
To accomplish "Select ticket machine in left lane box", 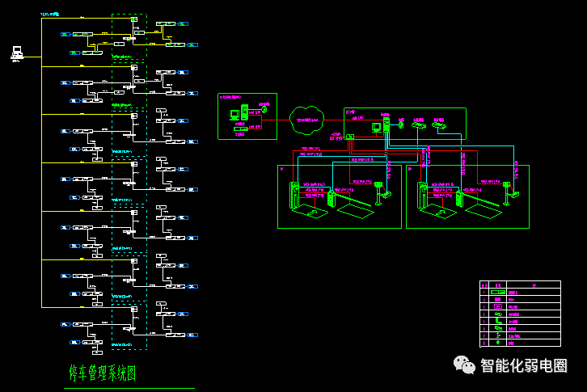I will 294,195.
